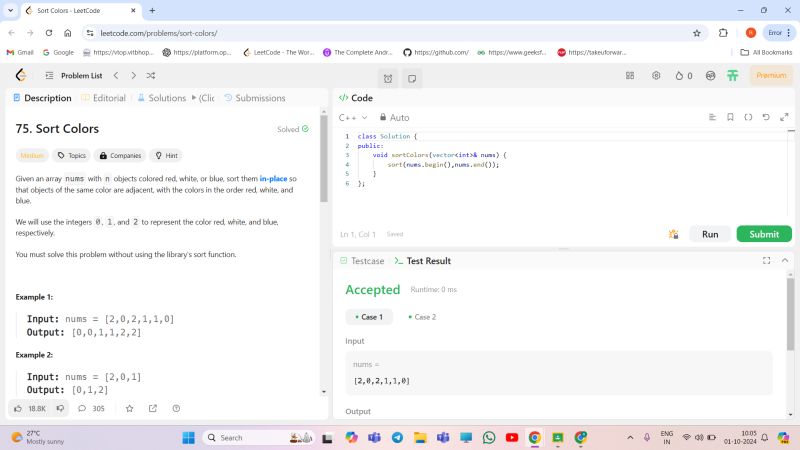The height and width of the screenshot is (450, 800).
Task: Open the Solutions tab
Action: 162,98
